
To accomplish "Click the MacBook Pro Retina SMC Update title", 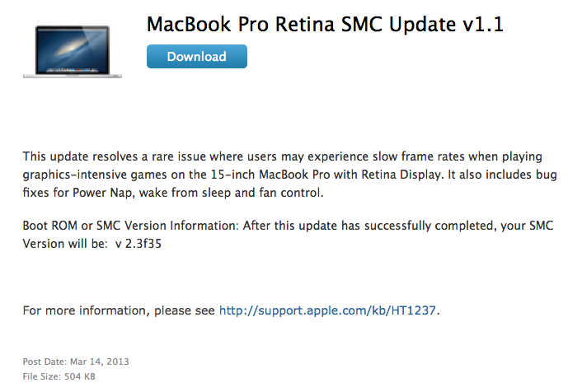I will [x=325, y=25].
